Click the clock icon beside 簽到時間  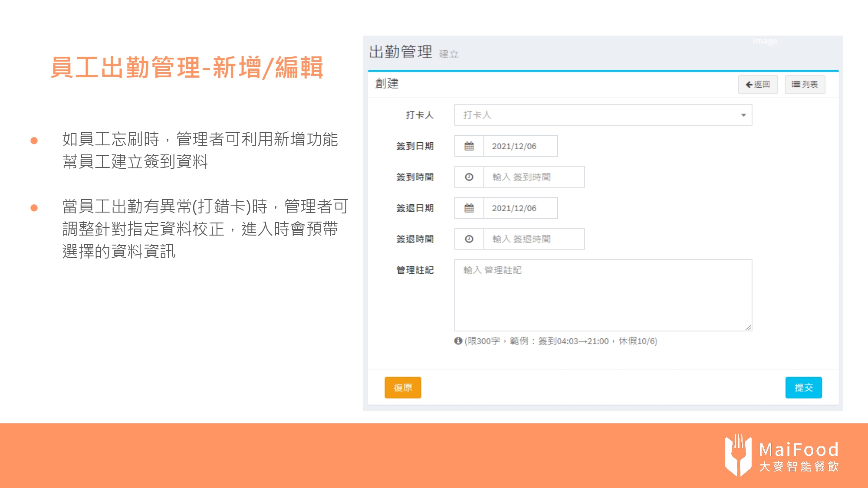coord(469,177)
